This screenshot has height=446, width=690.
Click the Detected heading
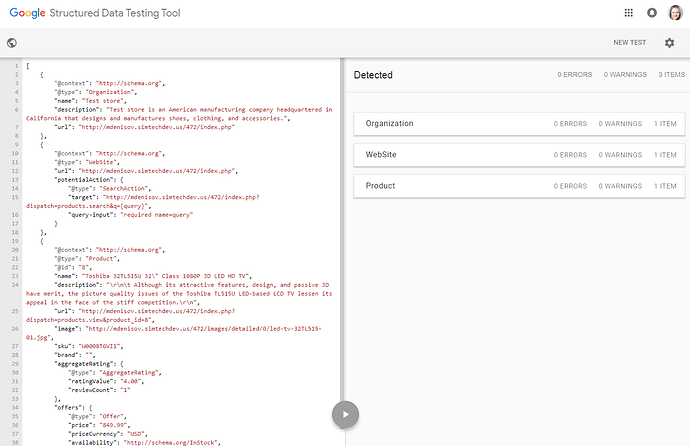(x=373, y=75)
